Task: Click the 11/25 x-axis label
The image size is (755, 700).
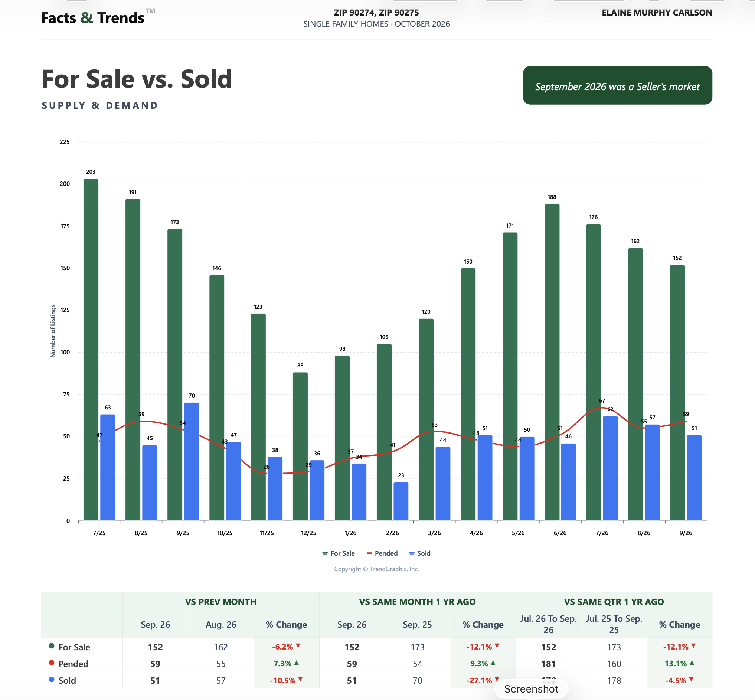Action: tap(267, 533)
